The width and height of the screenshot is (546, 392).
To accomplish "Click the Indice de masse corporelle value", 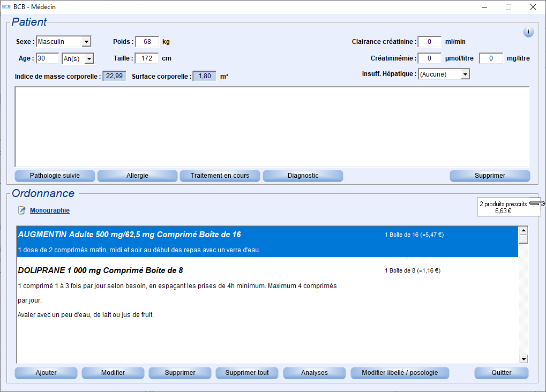I will 114,76.
